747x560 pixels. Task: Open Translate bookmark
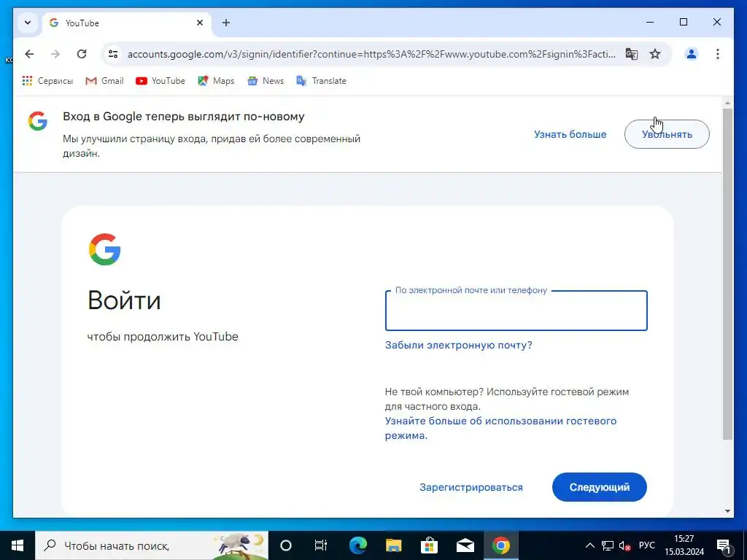click(x=322, y=81)
